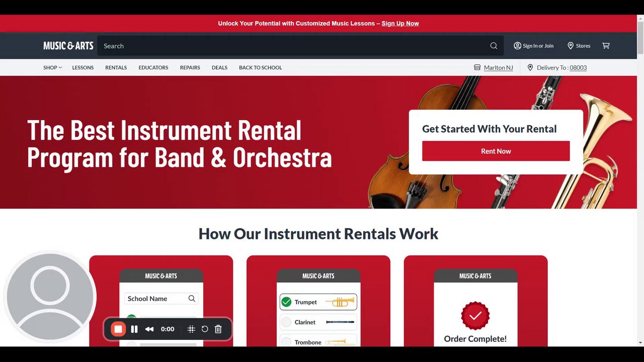644x362 pixels.
Task: Click the 08003 delivery zip link
Action: [578, 67]
